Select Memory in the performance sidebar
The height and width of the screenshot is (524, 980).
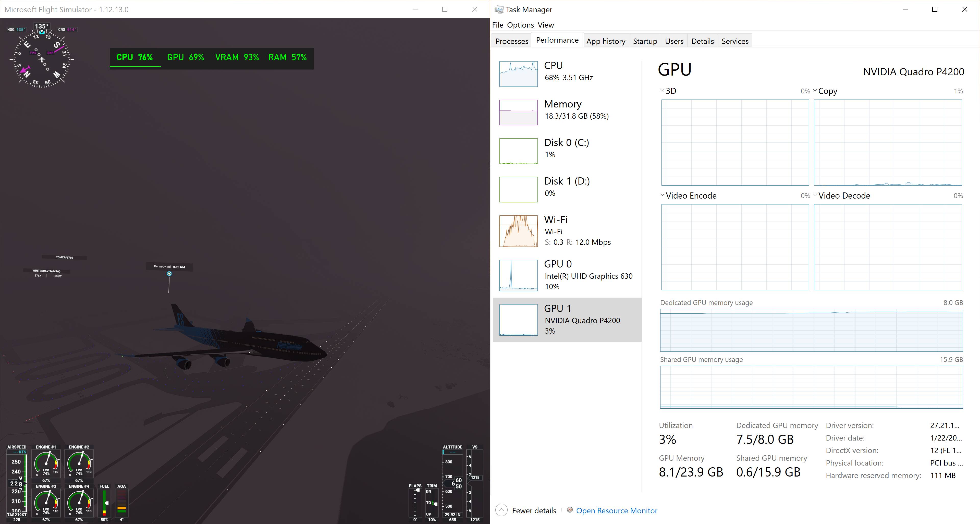pyautogui.click(x=567, y=112)
